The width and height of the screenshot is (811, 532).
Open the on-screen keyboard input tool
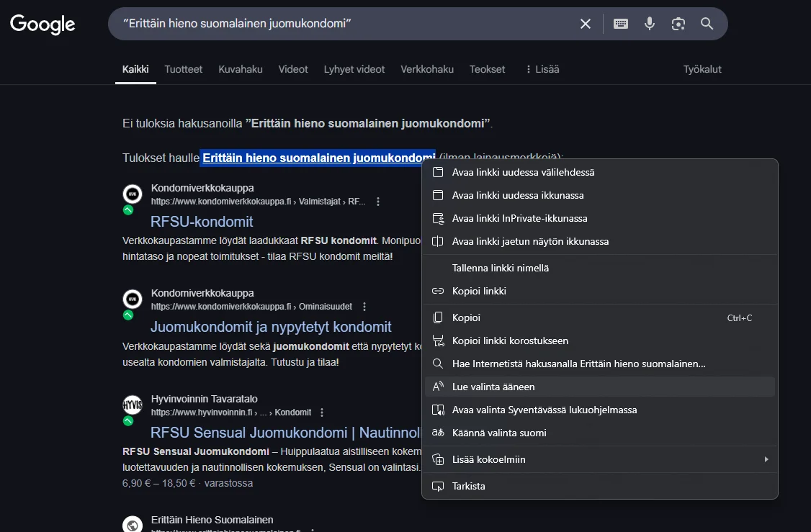click(620, 24)
